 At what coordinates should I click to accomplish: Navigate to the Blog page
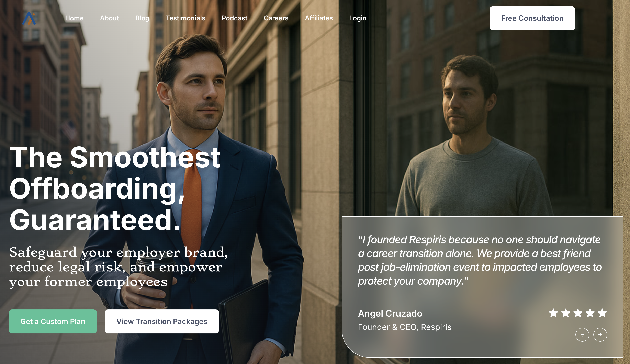[x=142, y=18]
